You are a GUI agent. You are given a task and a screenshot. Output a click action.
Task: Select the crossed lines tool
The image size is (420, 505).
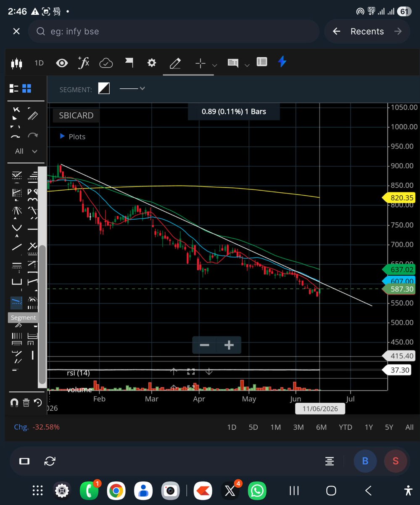point(33,247)
